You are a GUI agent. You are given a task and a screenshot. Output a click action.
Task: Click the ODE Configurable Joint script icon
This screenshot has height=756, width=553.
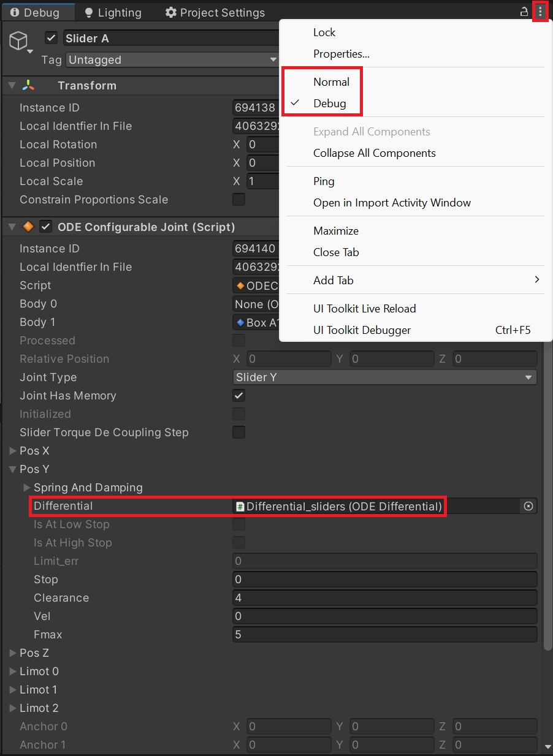[x=27, y=226]
